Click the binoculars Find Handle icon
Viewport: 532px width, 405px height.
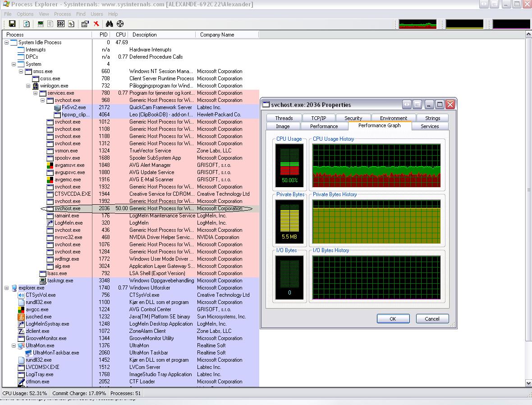(x=109, y=24)
